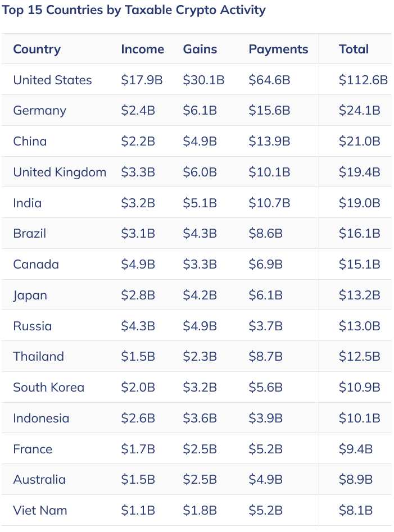Click the Total column header
Viewport: 394px width, 532px height.
click(x=354, y=49)
